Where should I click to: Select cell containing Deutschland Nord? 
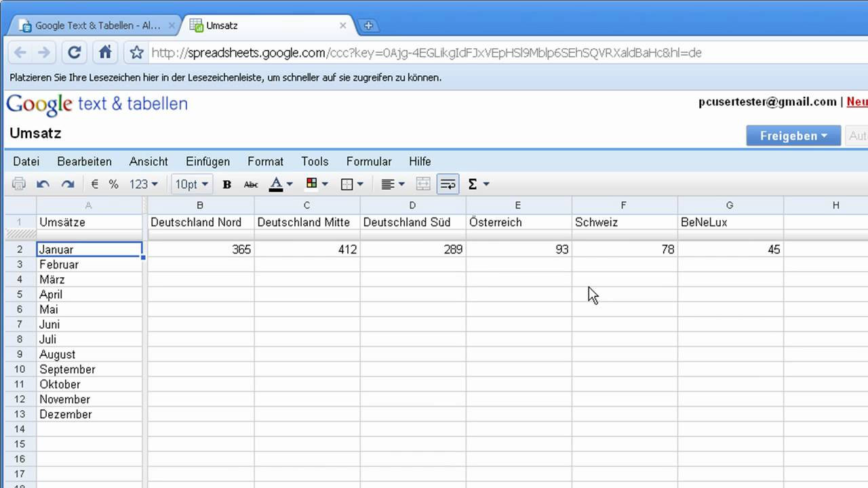200,222
